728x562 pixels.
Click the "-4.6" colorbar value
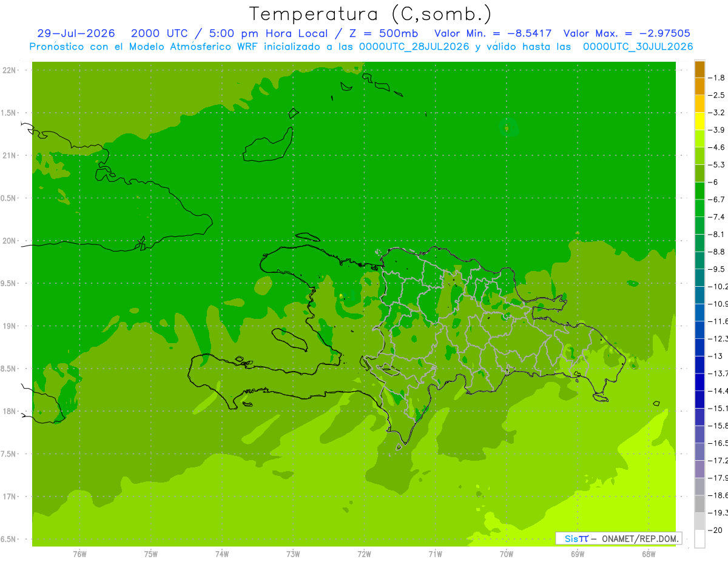click(717, 147)
